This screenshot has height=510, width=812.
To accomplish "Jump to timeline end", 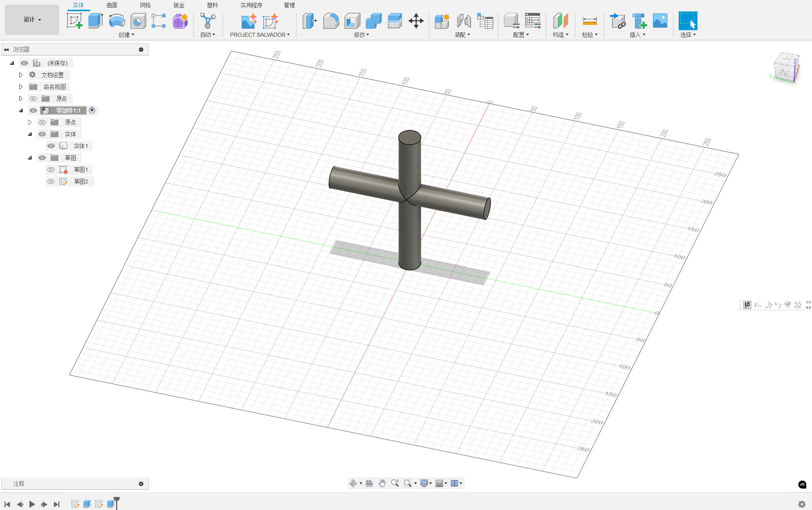I will (56, 504).
